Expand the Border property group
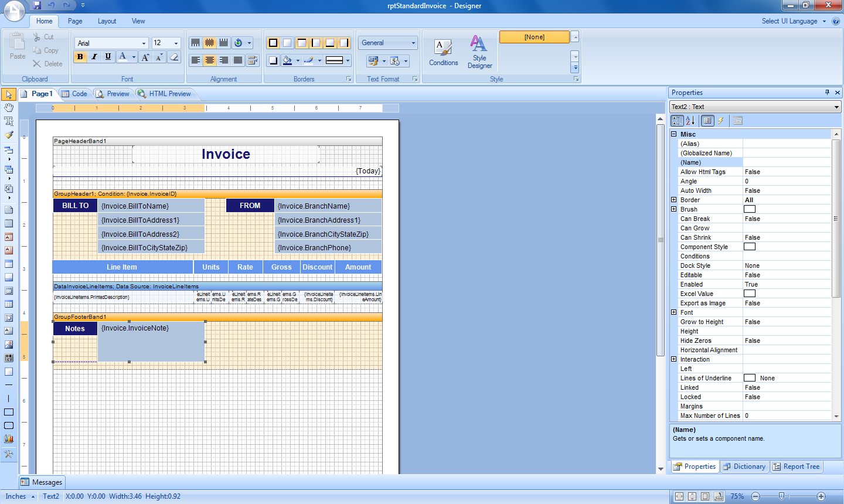This screenshot has height=504, width=844. coord(674,200)
